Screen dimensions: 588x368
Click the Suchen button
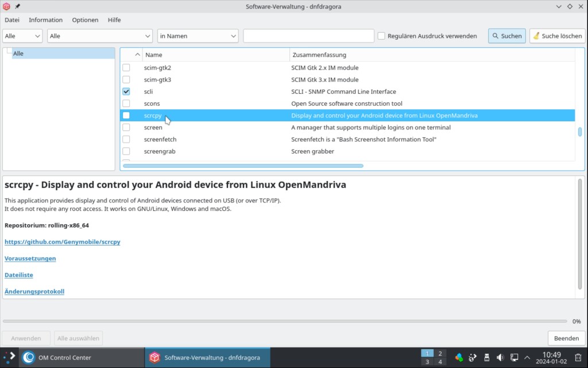tap(507, 36)
